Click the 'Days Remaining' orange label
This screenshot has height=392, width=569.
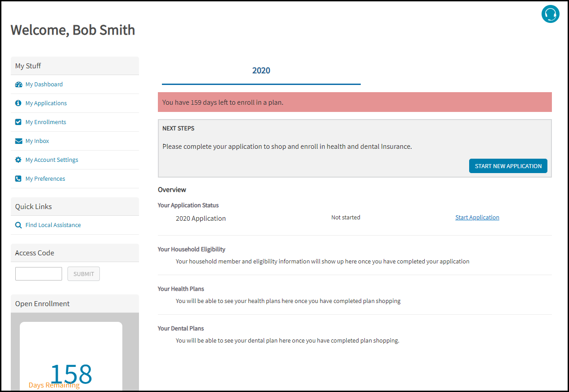pos(54,385)
